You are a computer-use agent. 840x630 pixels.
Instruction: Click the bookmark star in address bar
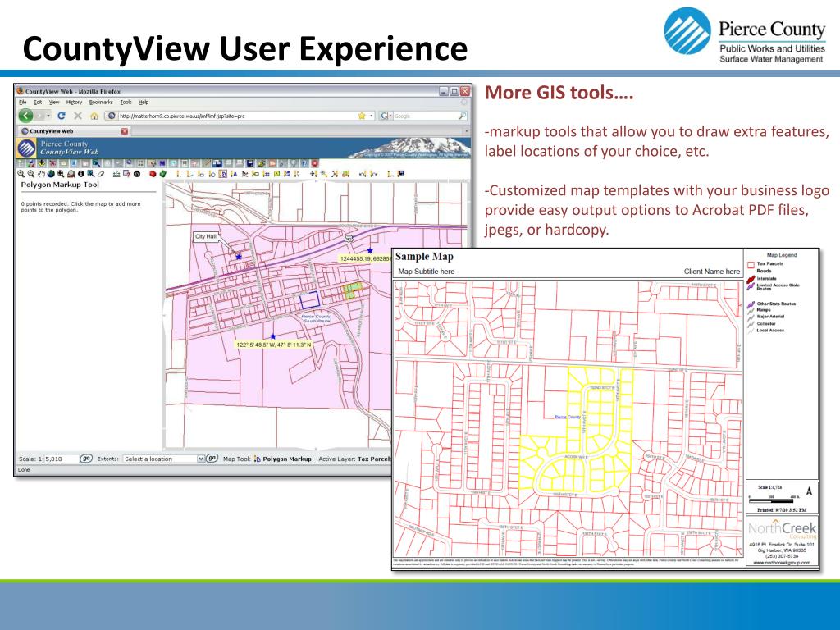[x=362, y=116]
